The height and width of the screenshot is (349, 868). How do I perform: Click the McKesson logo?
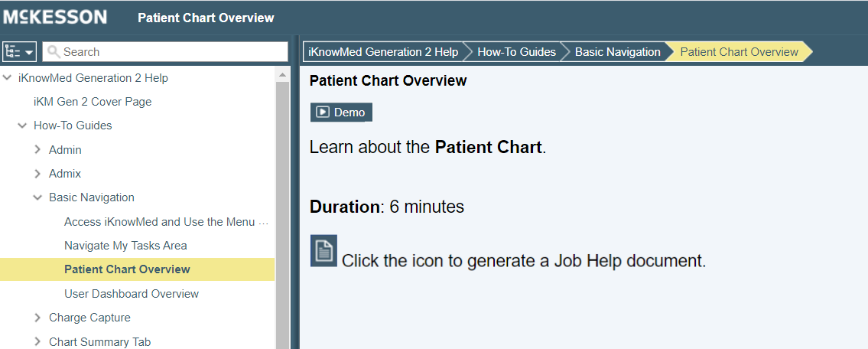(55, 17)
